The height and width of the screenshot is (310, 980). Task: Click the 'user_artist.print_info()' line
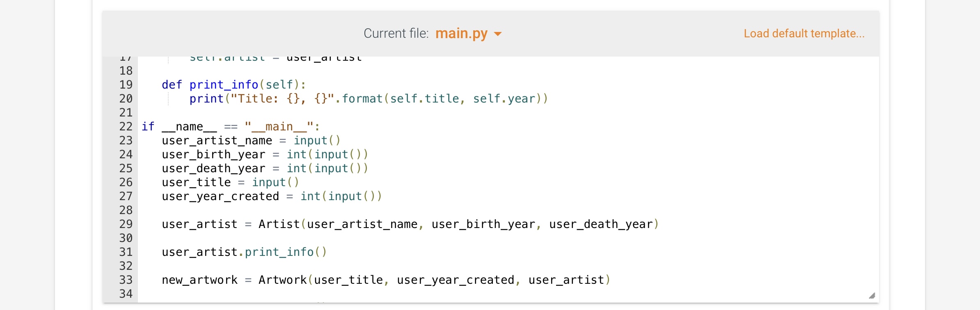point(244,252)
